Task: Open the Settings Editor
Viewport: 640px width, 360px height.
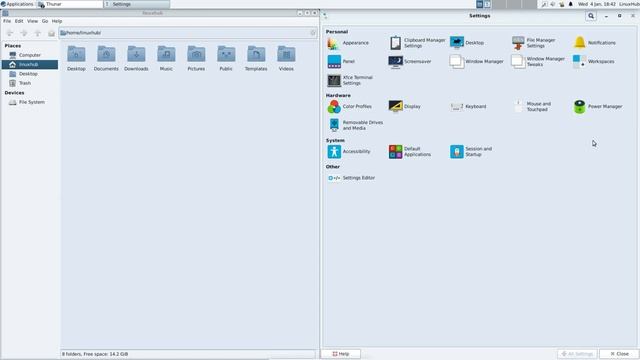Action: [351, 178]
